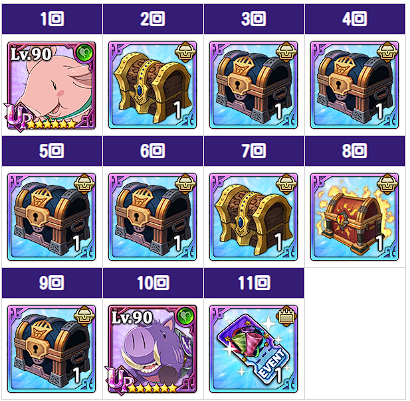The image size is (410, 401).
Task: Click the chest badge on 2回 item
Action: (x=185, y=52)
